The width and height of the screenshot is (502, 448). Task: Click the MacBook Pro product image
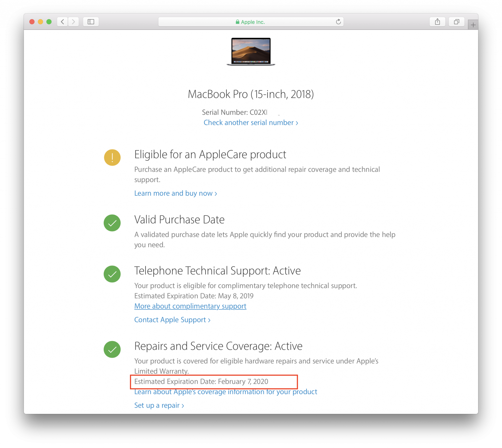(x=251, y=52)
